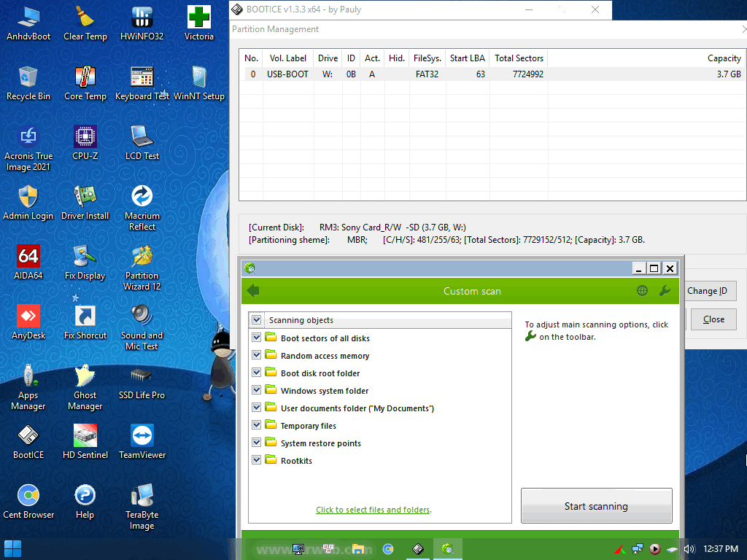Image resolution: width=747 pixels, height=560 pixels.
Task: Click the 12:37 PM taskbar clock
Action: click(721, 549)
